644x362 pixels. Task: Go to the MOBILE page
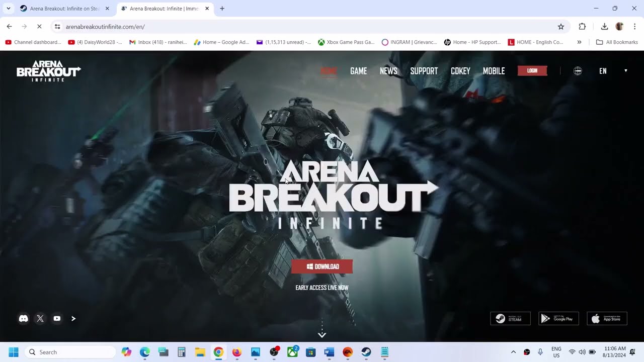tap(494, 71)
